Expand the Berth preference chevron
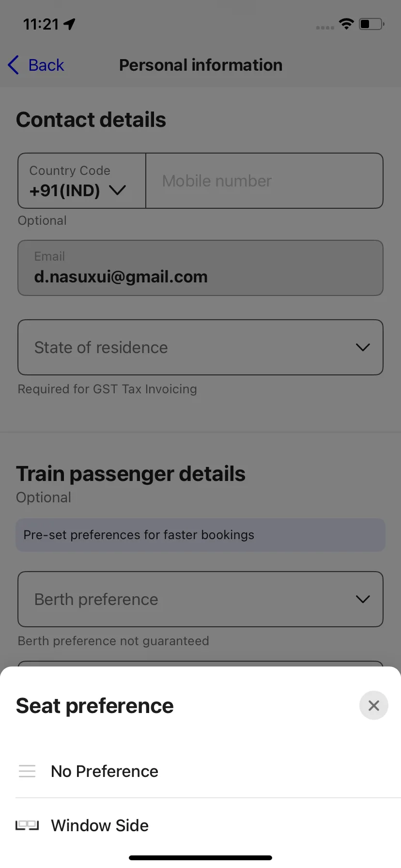The width and height of the screenshot is (401, 868). coord(363,599)
